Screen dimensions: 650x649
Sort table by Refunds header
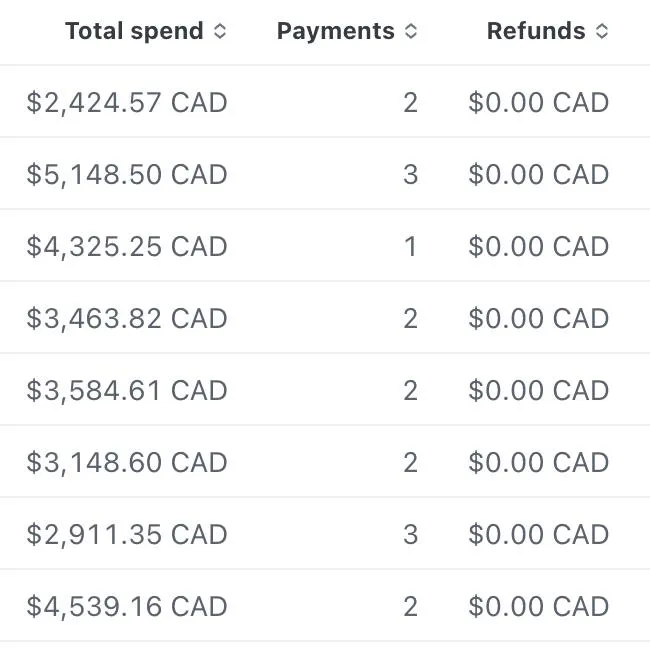click(536, 31)
